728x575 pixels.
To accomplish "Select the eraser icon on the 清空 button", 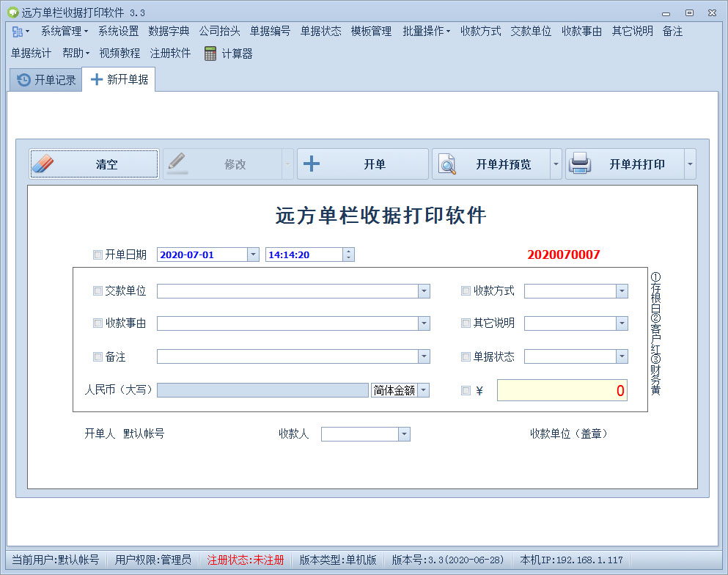I will [x=43, y=164].
